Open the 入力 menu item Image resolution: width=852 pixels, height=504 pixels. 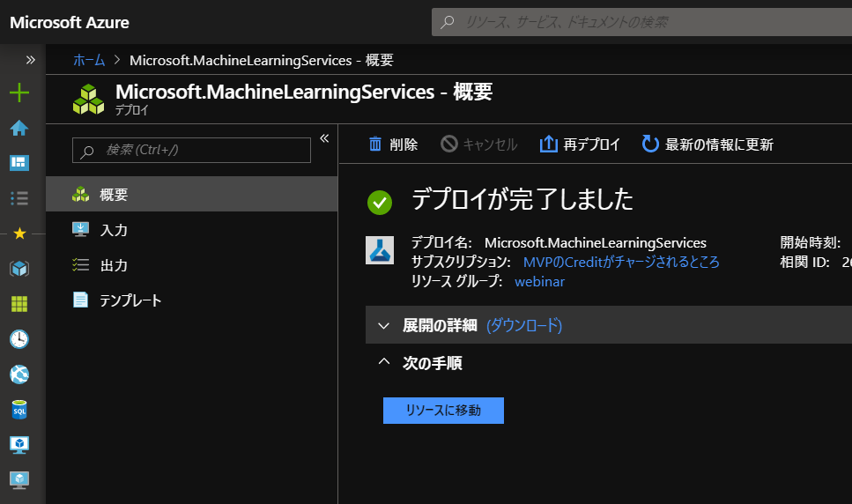pyautogui.click(x=191, y=230)
